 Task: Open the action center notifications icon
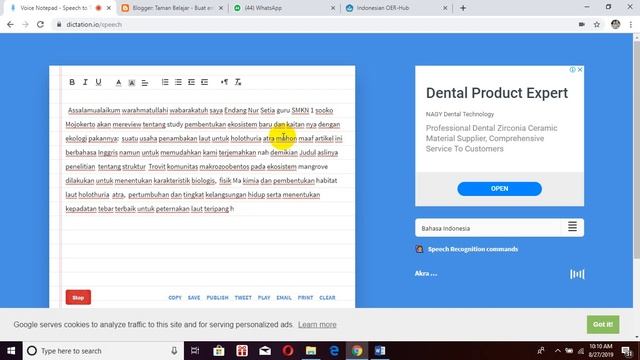pyautogui.click(x=627, y=351)
